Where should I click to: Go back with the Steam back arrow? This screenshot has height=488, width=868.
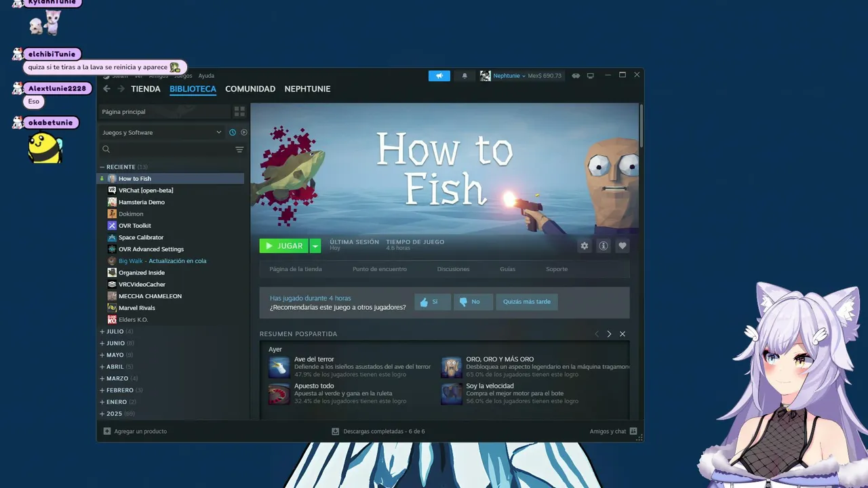(106, 89)
